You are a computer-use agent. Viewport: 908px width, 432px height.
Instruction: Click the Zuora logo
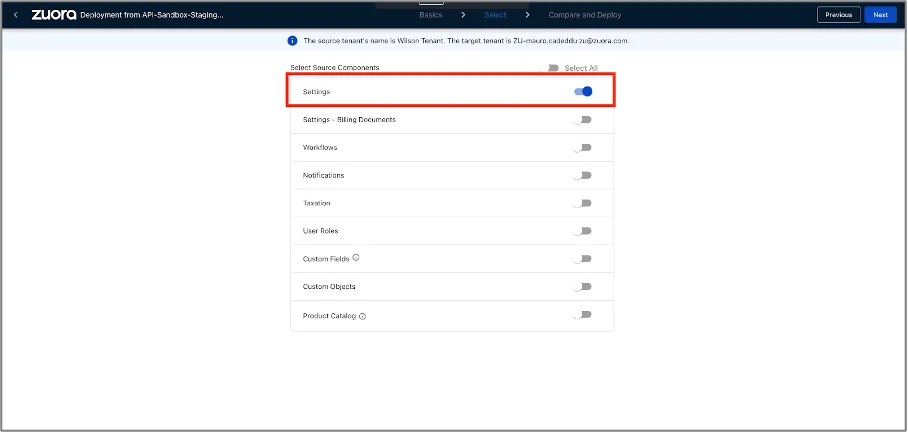pos(54,15)
